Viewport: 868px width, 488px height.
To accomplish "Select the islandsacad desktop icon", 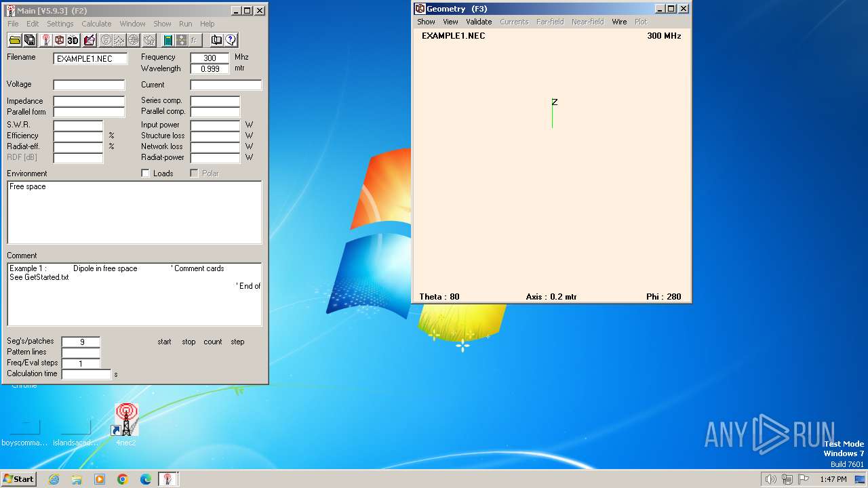I will coord(75,432).
